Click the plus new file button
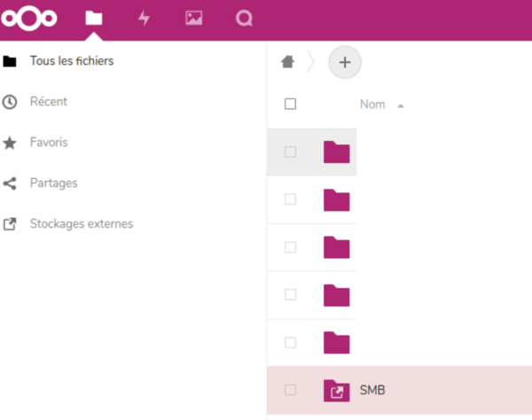 pyautogui.click(x=345, y=62)
